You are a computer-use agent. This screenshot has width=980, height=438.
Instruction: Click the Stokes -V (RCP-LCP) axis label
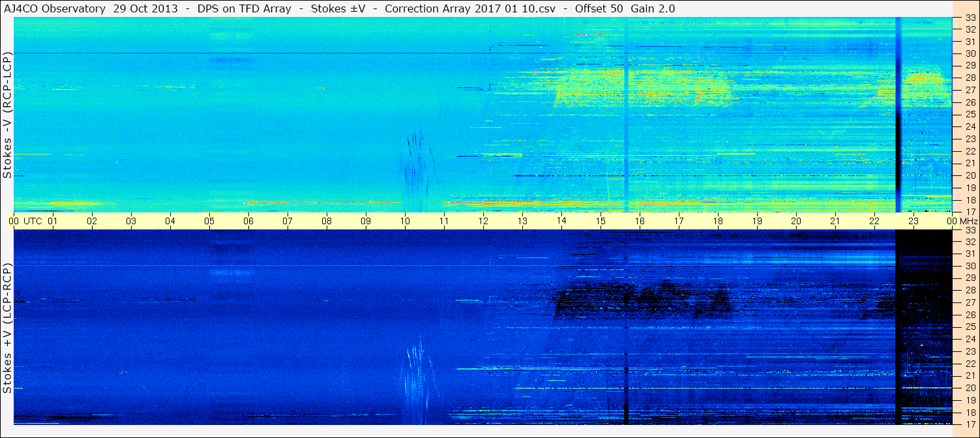pyautogui.click(x=7, y=115)
